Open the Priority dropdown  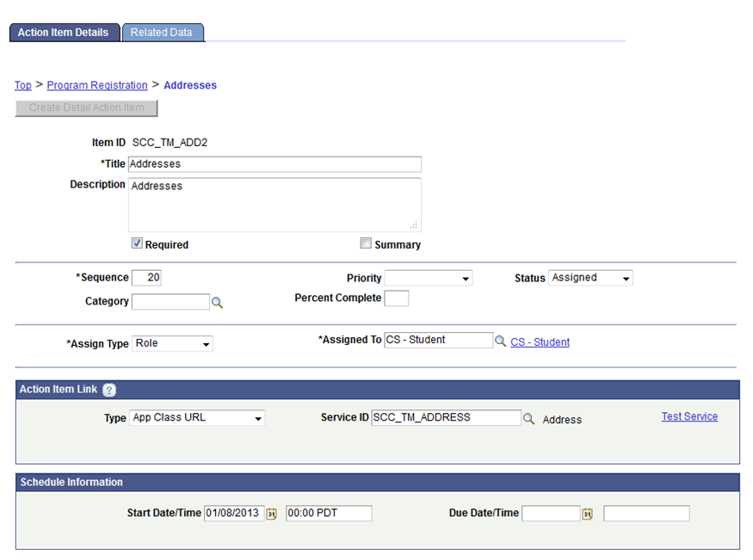point(428,277)
